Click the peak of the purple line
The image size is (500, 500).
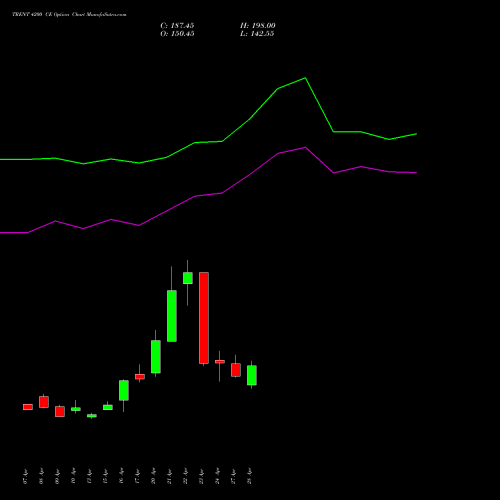(x=305, y=147)
